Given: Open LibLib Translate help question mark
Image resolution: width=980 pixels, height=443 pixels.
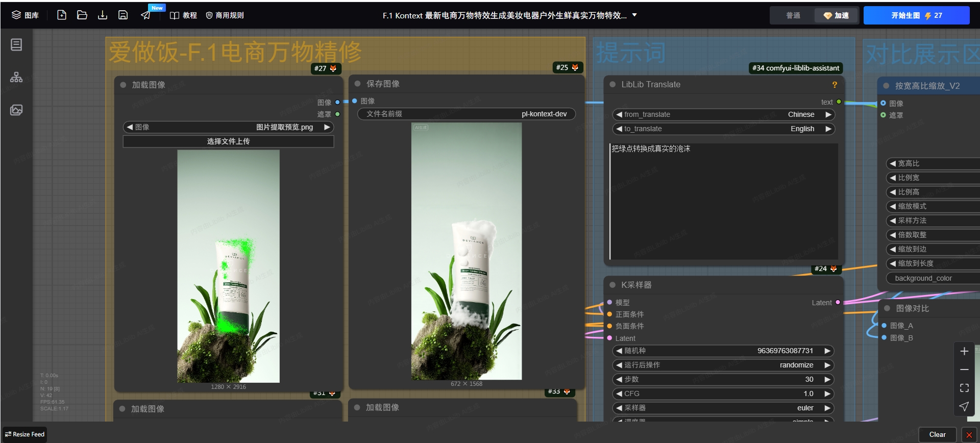Looking at the screenshot, I should pos(835,85).
